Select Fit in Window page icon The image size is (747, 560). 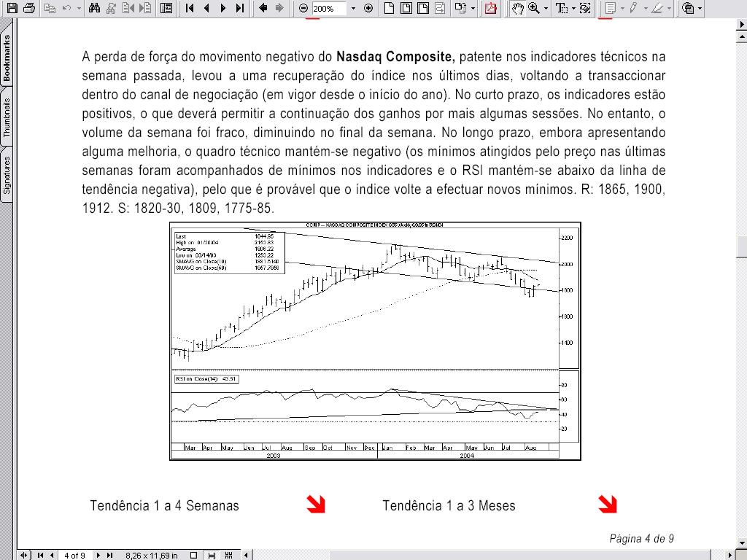coord(406,7)
